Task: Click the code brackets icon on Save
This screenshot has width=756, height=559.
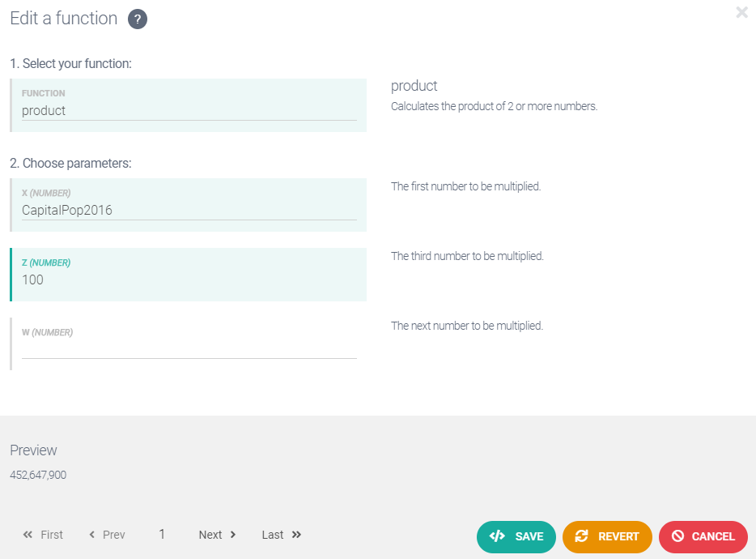Action: [497, 536]
